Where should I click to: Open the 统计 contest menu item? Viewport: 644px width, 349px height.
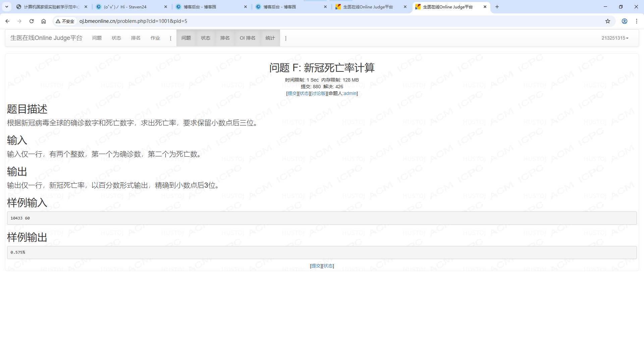tap(270, 38)
